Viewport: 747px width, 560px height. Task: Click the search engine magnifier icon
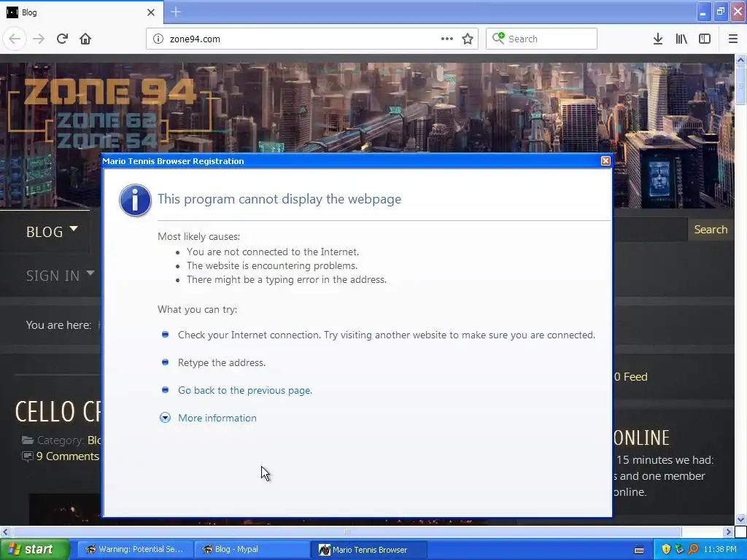point(498,38)
